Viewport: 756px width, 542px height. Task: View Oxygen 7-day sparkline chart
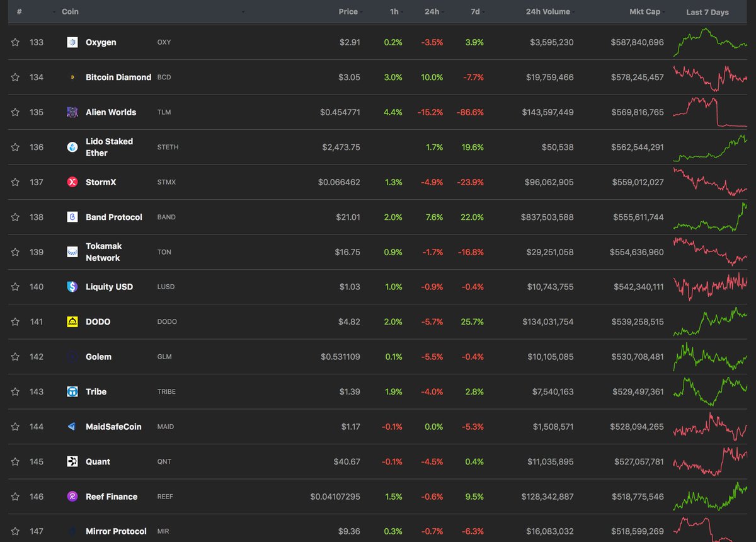[x=710, y=42]
